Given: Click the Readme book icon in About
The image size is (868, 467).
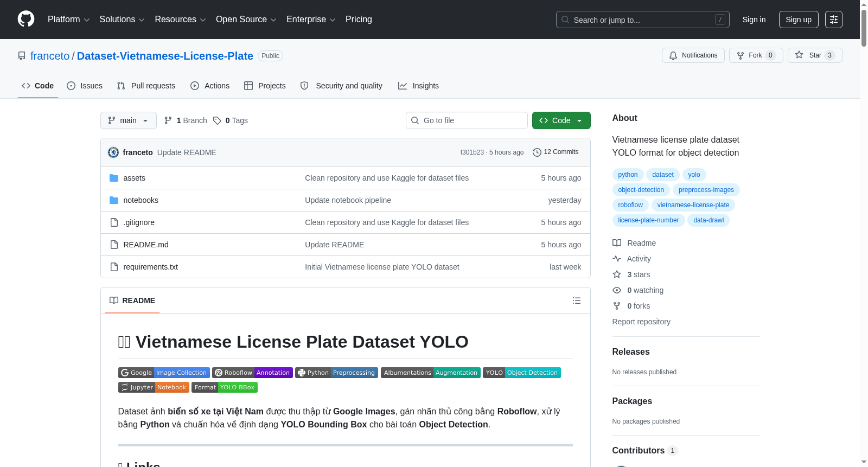Looking at the screenshot, I should [617, 243].
